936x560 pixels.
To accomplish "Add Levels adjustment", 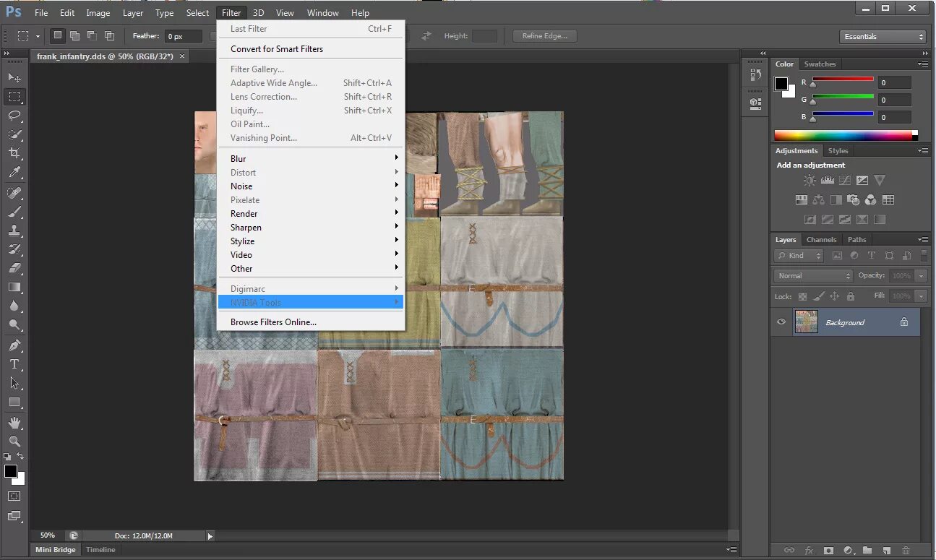I will [828, 181].
